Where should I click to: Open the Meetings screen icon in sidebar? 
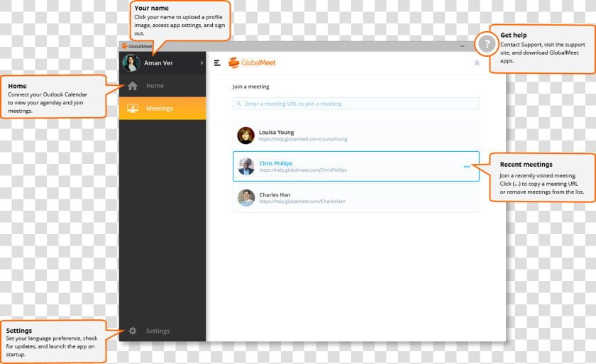132,109
